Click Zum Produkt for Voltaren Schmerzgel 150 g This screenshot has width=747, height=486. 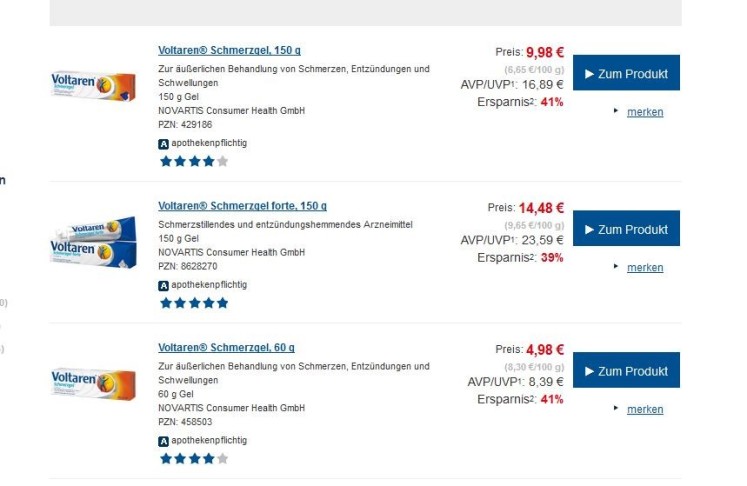click(x=626, y=74)
